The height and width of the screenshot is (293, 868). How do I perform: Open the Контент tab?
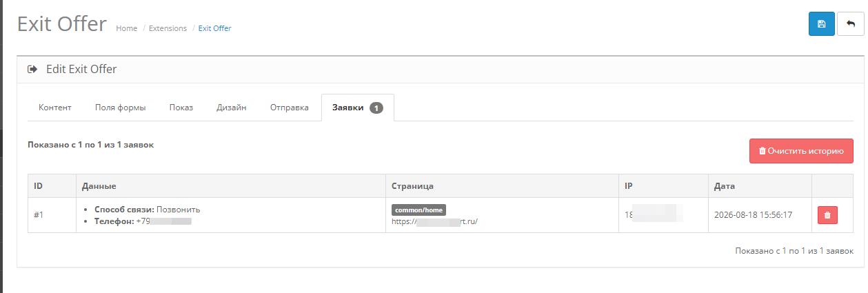tap(55, 108)
